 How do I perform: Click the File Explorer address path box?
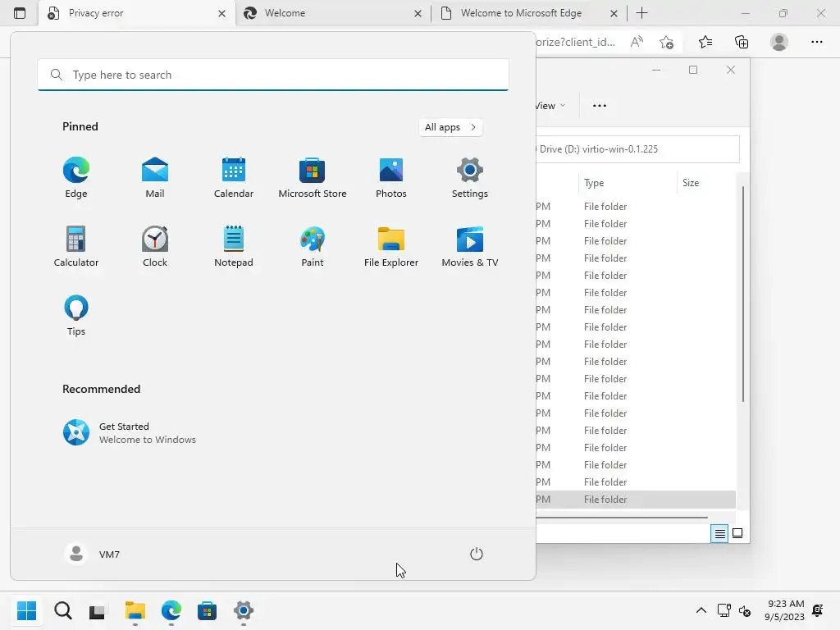(637, 149)
